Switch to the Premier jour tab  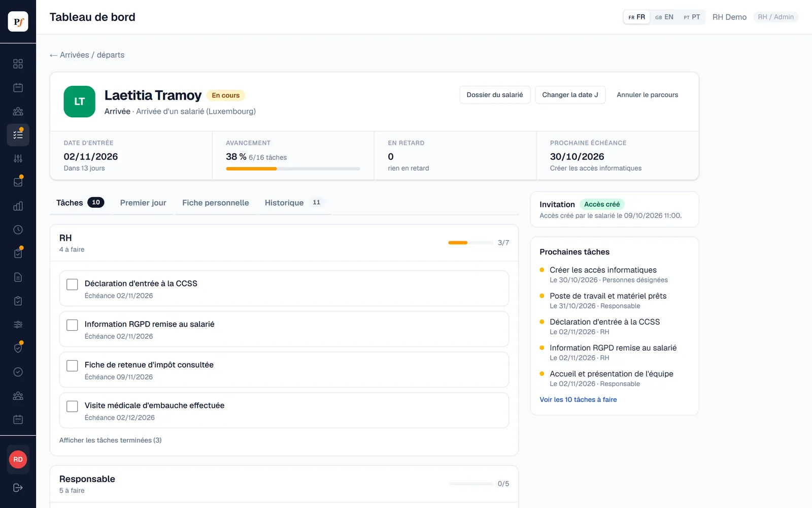143,203
